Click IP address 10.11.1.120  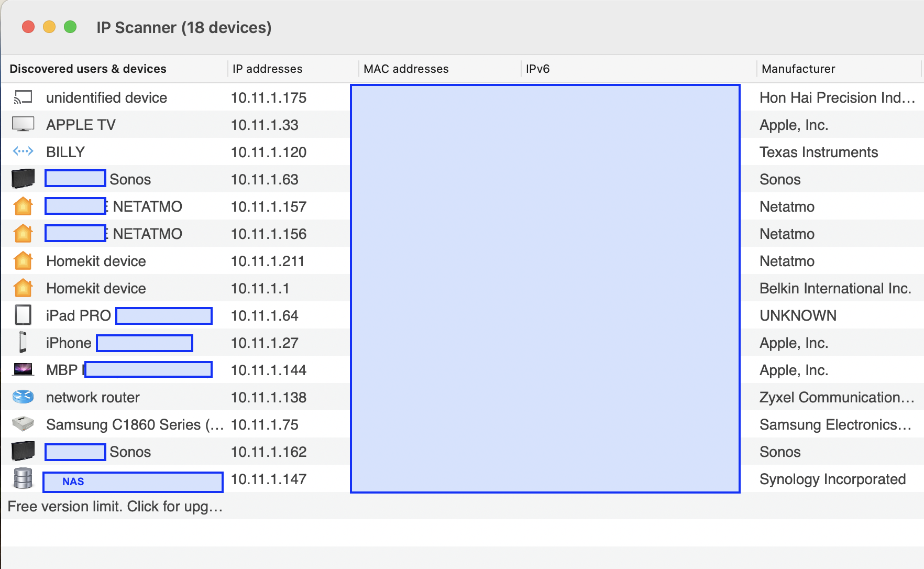click(269, 152)
